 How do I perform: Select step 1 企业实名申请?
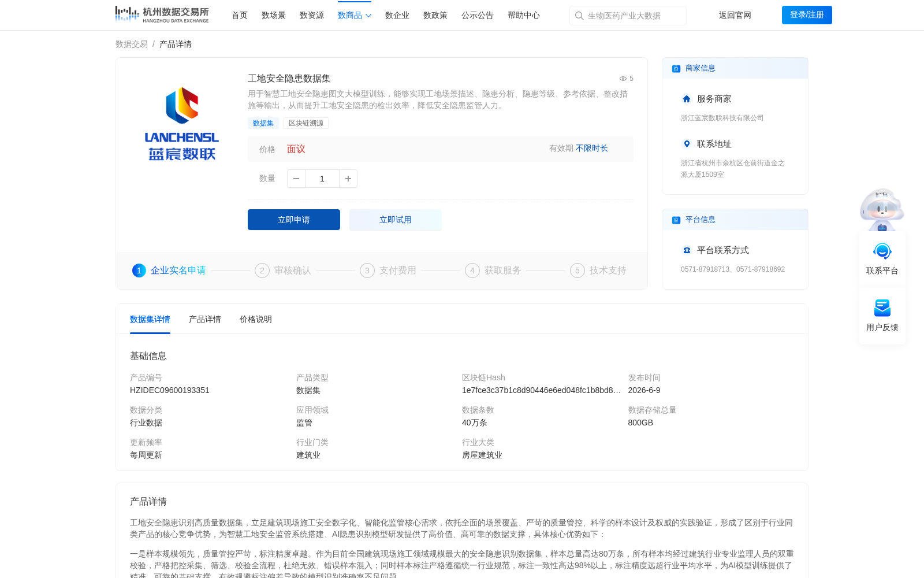click(x=169, y=271)
